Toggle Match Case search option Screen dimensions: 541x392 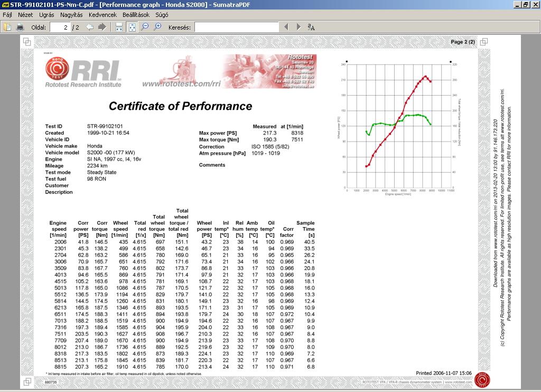point(311,27)
